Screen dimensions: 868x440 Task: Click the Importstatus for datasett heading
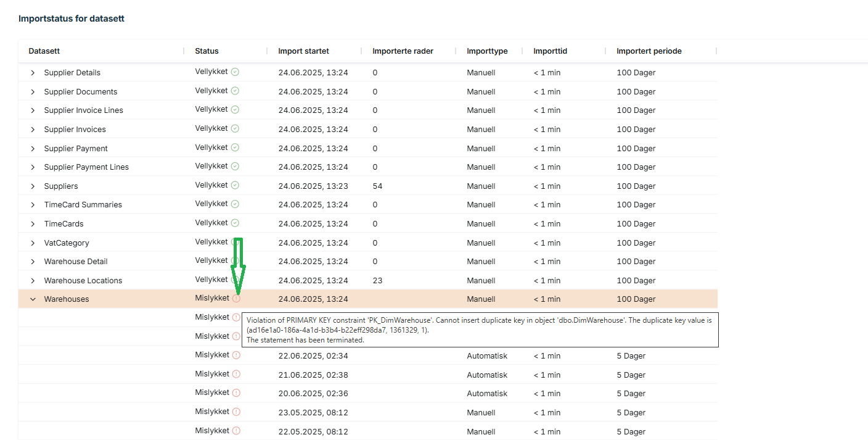tap(72, 19)
